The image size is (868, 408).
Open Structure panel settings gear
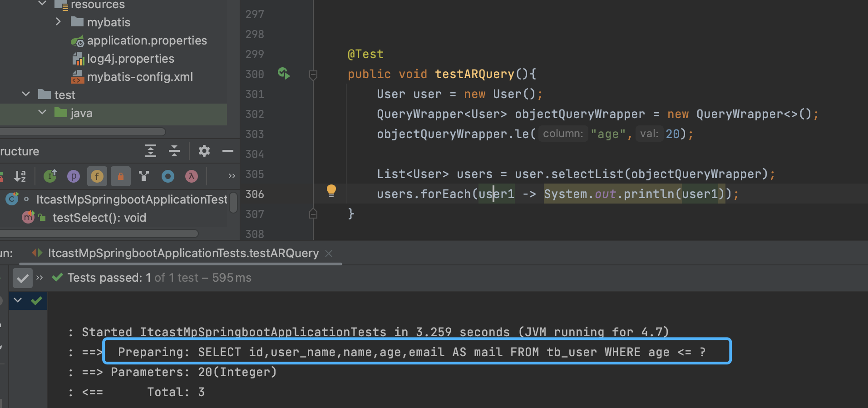tap(204, 151)
